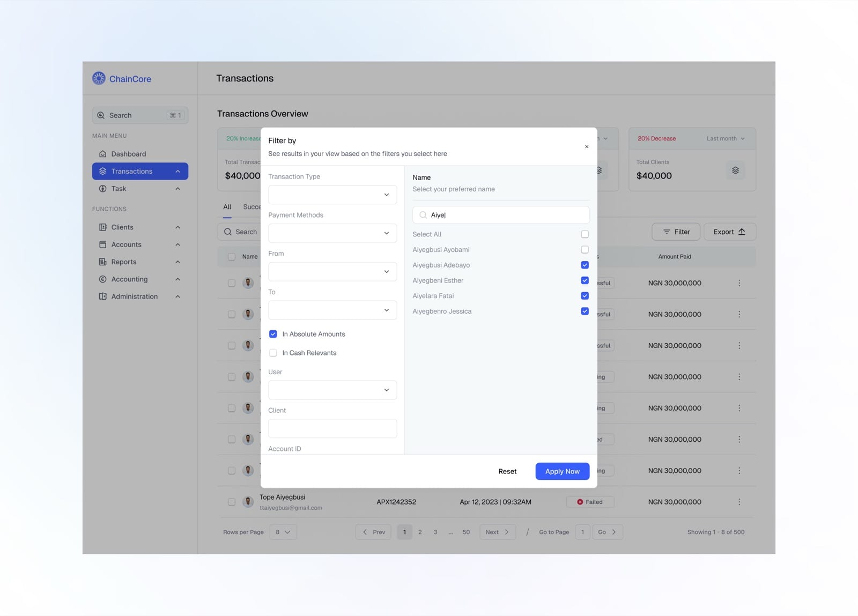This screenshot has height=616, width=858.
Task: Click the Apply Now button
Action: (x=563, y=471)
